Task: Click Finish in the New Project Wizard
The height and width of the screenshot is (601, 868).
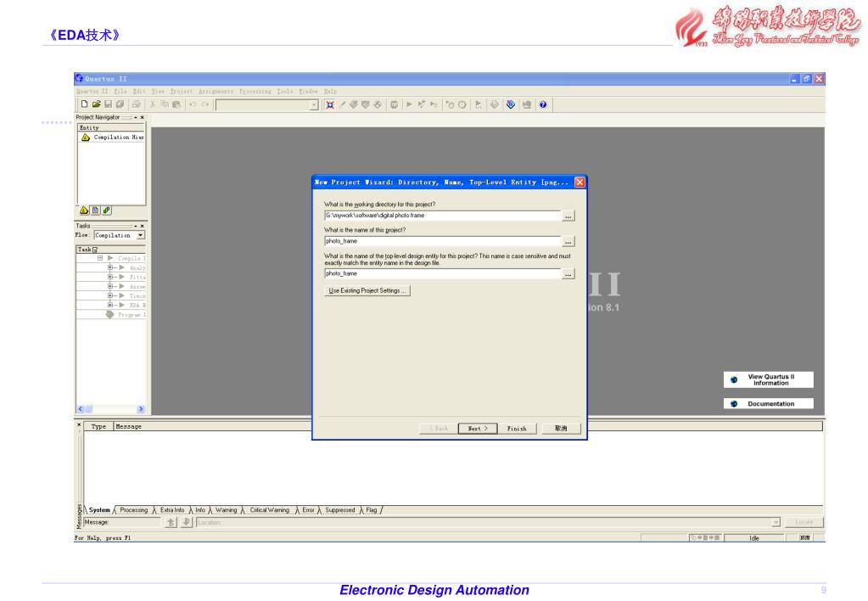Action: (517, 429)
